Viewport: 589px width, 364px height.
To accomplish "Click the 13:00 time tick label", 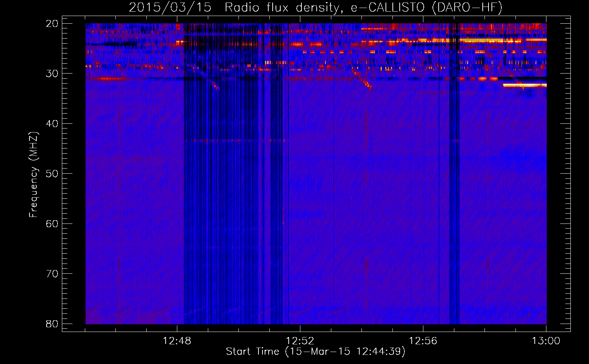I will pyautogui.click(x=546, y=341).
